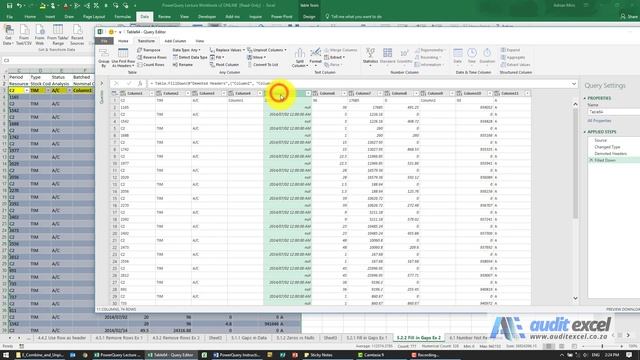Open PowerQuery Lecture workbook taskbar item
The width and height of the screenshot is (640, 360).
pos(117,355)
